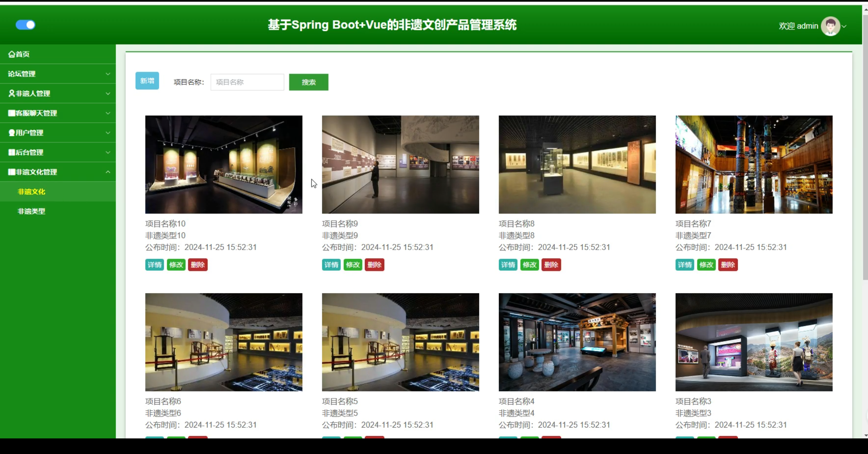Expand the 用户管理 chevron
Screen dimensions: 868x454
pos(108,133)
